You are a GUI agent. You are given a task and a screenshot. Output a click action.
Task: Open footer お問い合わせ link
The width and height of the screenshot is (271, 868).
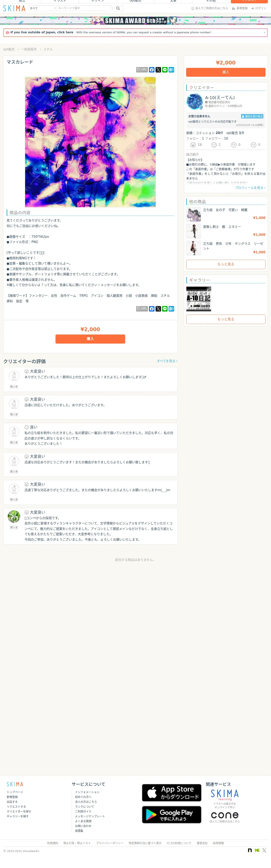[83, 826]
